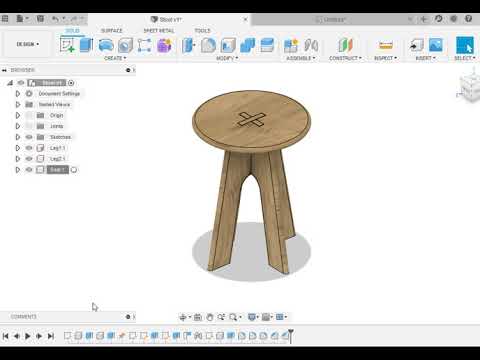
Task: Select the Press Pull tool
Action: click(189, 45)
